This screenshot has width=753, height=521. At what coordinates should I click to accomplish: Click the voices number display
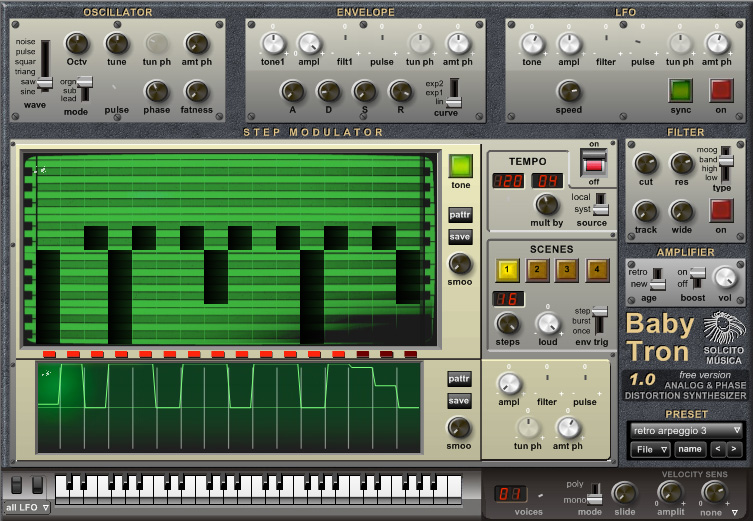pyautogui.click(x=510, y=494)
